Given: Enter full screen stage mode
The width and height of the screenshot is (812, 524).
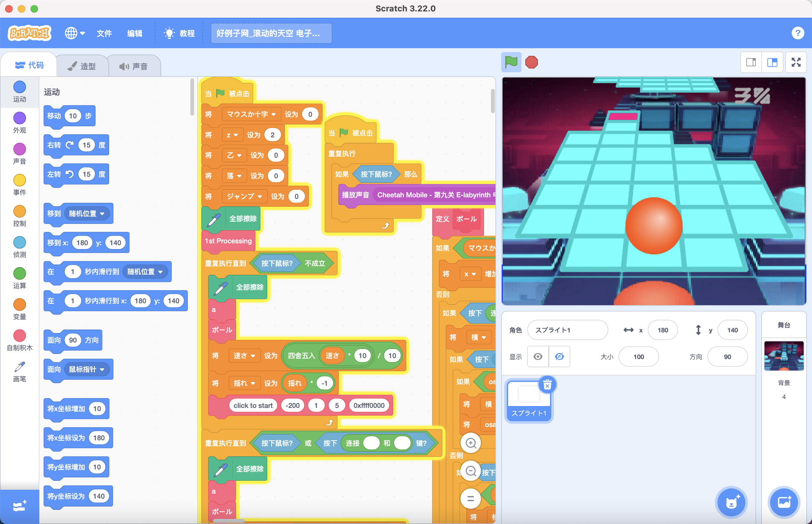Looking at the screenshot, I should 796,62.
